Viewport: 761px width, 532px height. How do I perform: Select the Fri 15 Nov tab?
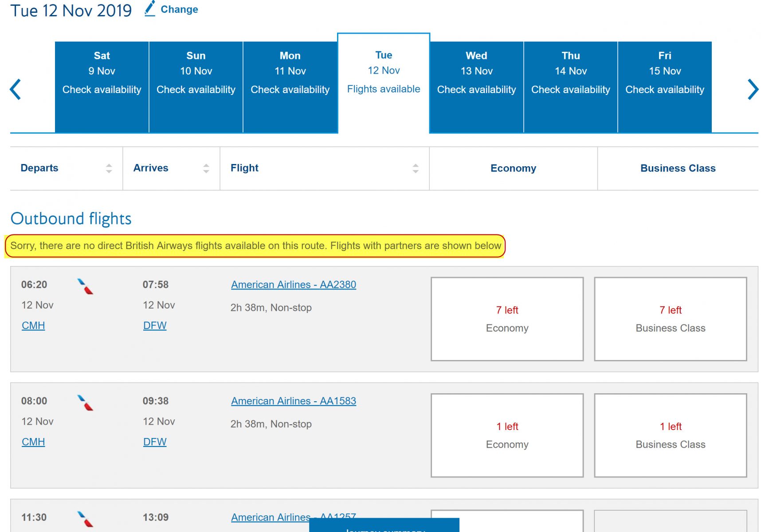[665, 87]
